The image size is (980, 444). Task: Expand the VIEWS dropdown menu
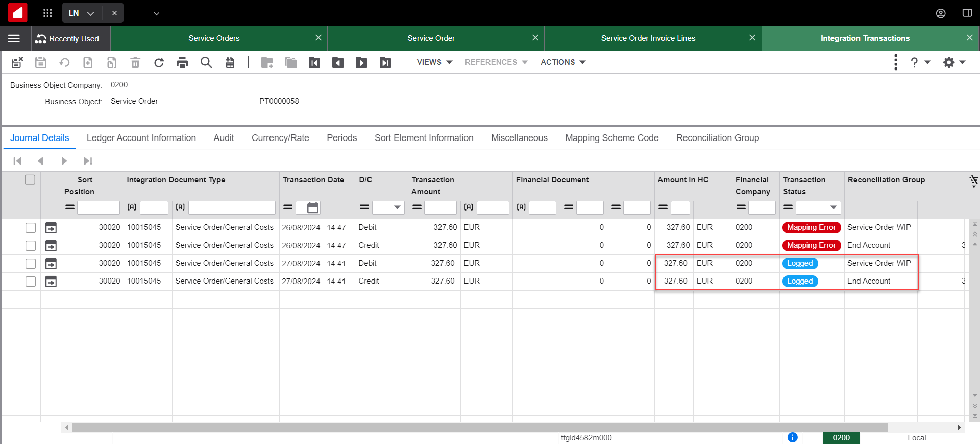coord(434,62)
